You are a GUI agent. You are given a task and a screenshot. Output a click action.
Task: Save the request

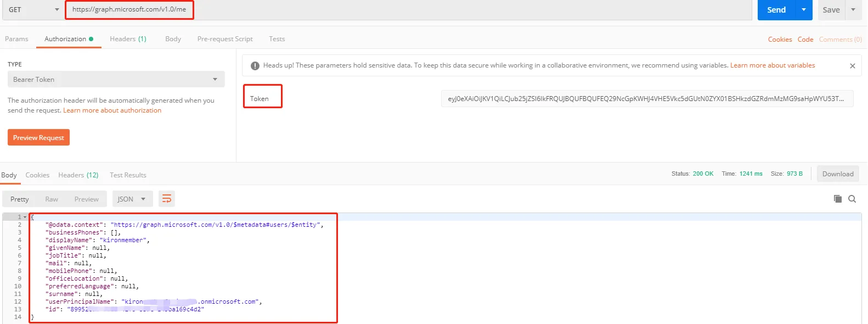(x=831, y=10)
